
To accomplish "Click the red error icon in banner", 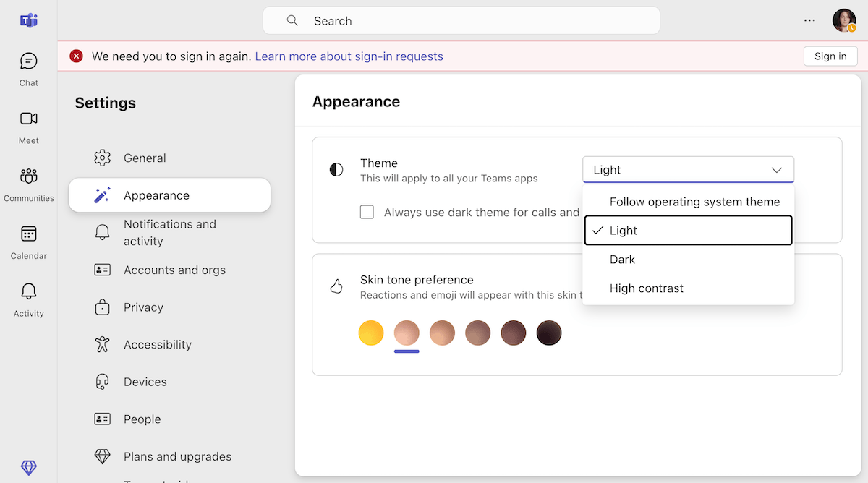I will (76, 56).
